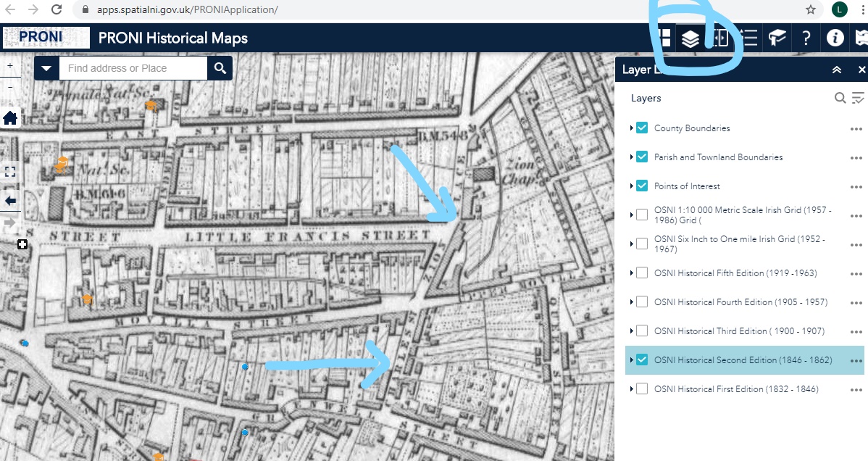Viewport: 868px width, 461px height.
Task: Open OSNI Historical Second Edition options menu
Action: pyautogui.click(x=856, y=361)
